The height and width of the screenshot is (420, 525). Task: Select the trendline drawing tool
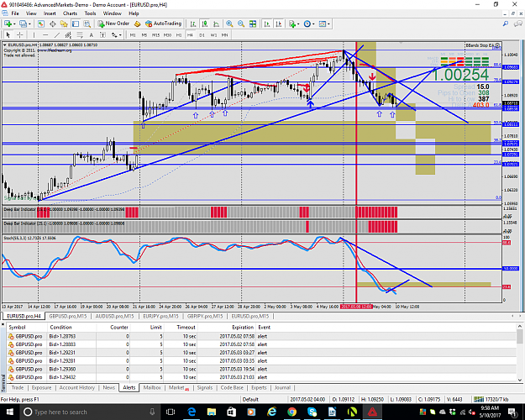pos(57,34)
